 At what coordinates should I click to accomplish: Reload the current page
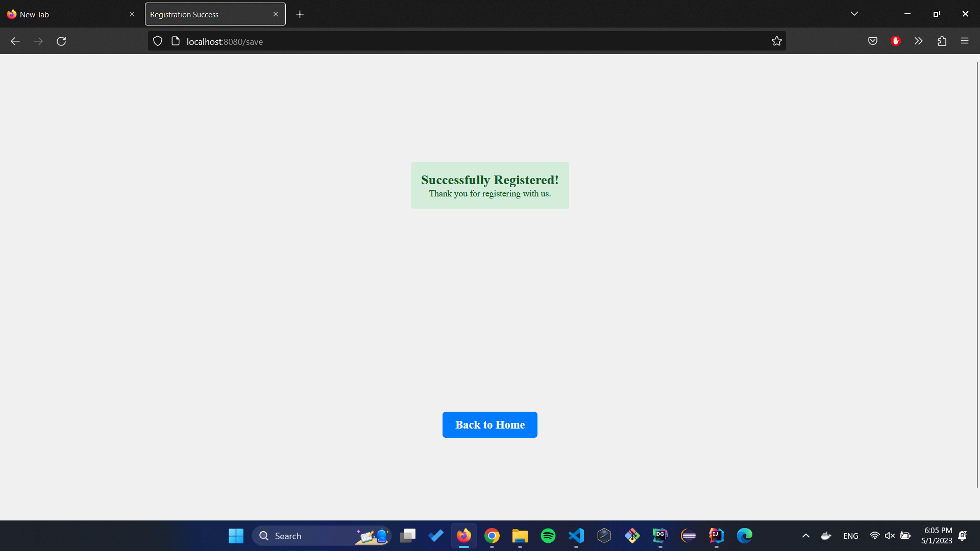(61, 41)
